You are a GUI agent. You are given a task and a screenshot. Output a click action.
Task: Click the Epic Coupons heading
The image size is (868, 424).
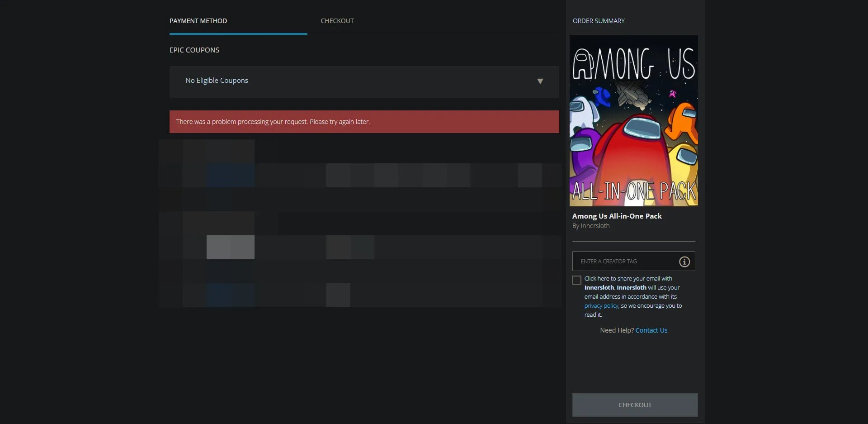(194, 50)
